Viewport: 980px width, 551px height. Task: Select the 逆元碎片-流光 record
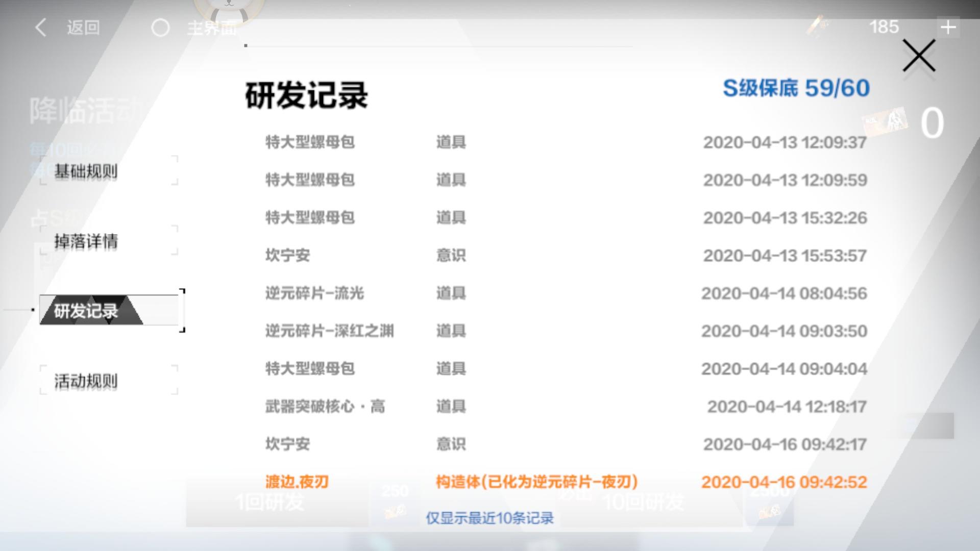566,293
